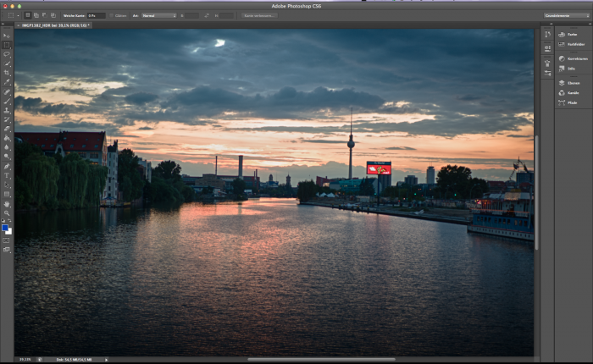Screen dimensions: 593x364
Task: Select the Rectangle shape tool
Action: point(7,194)
